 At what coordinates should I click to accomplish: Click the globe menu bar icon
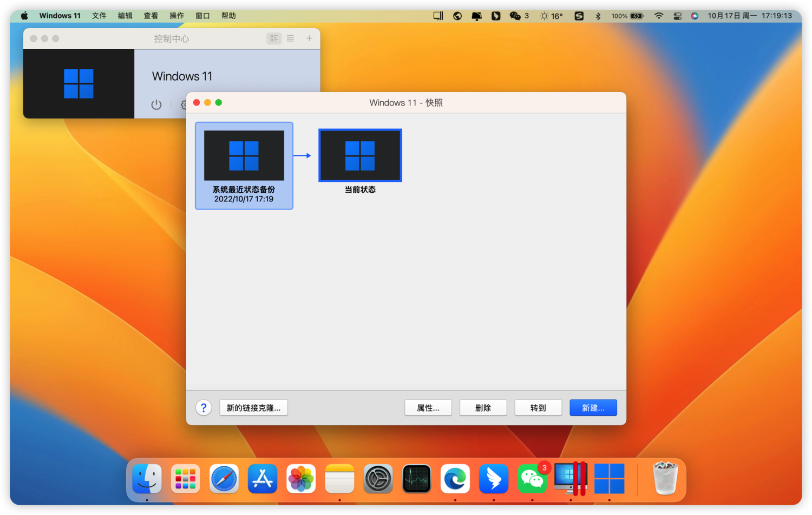click(457, 16)
